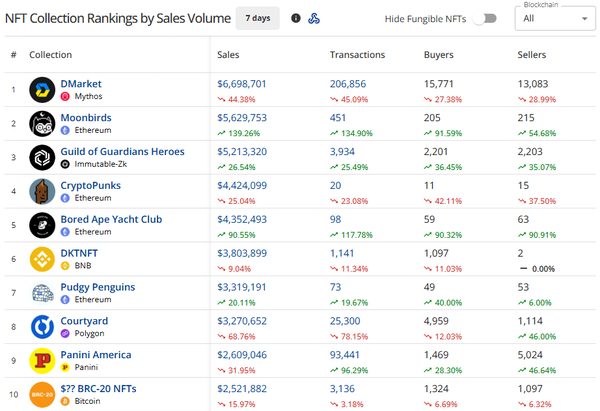600x411 pixels.
Task: Toggle the Hide Fungible NFTs switch
Action: click(486, 19)
